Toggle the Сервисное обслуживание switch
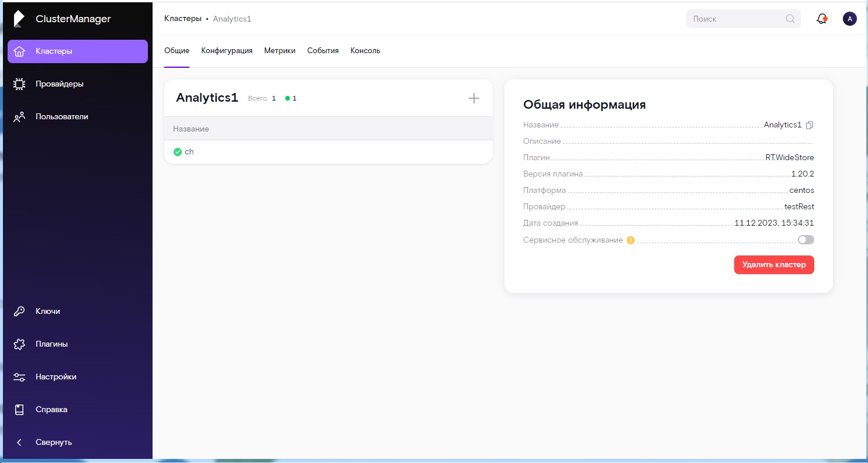868x463 pixels. tap(806, 240)
